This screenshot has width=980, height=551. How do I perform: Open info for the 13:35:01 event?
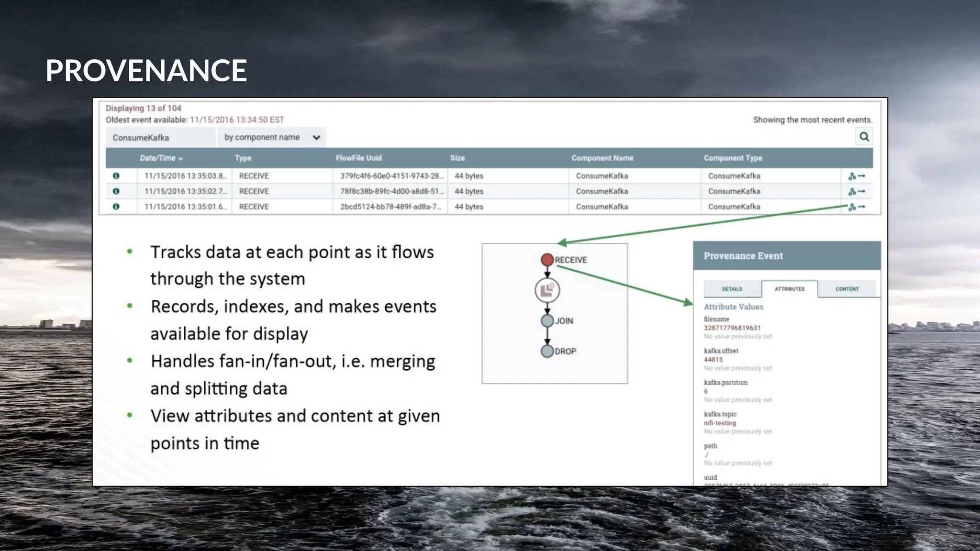(116, 207)
